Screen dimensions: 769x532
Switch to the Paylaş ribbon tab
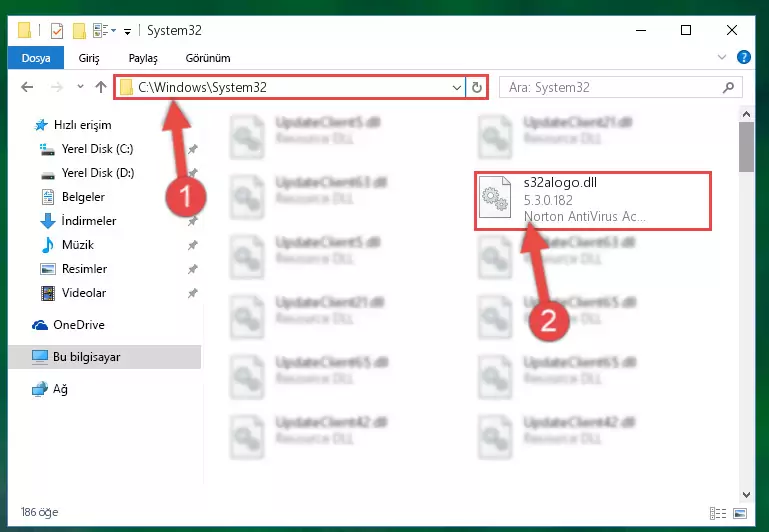coord(143,58)
